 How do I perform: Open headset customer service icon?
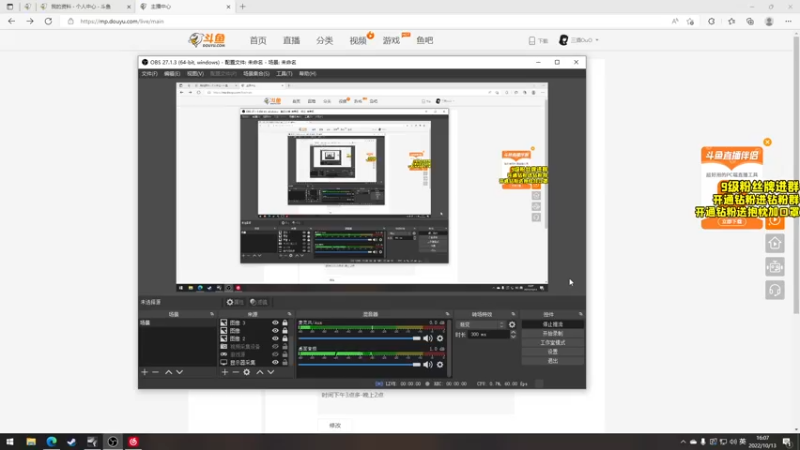tap(774, 290)
